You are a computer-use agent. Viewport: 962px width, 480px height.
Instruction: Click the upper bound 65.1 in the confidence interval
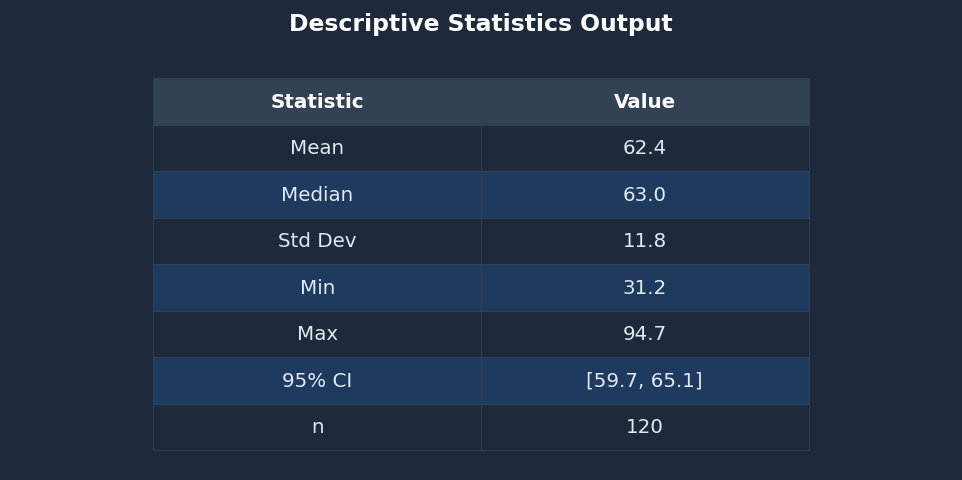click(x=675, y=381)
